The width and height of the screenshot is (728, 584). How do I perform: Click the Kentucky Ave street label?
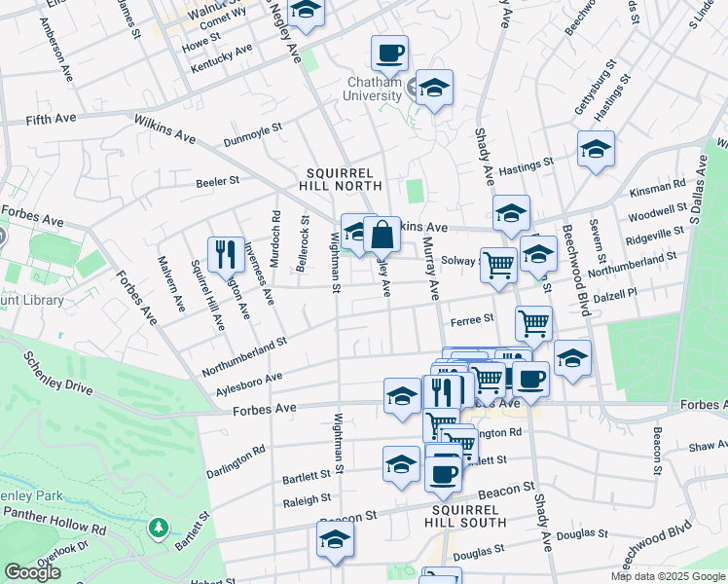click(222, 58)
